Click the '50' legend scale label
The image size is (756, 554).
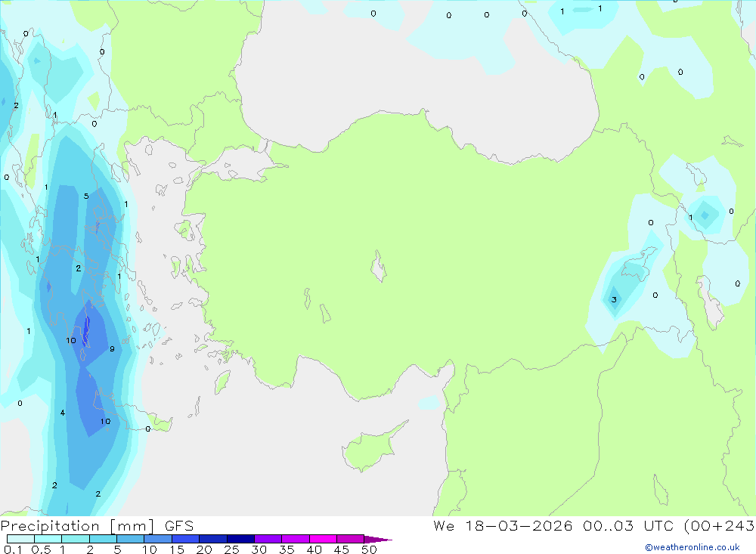(369, 549)
